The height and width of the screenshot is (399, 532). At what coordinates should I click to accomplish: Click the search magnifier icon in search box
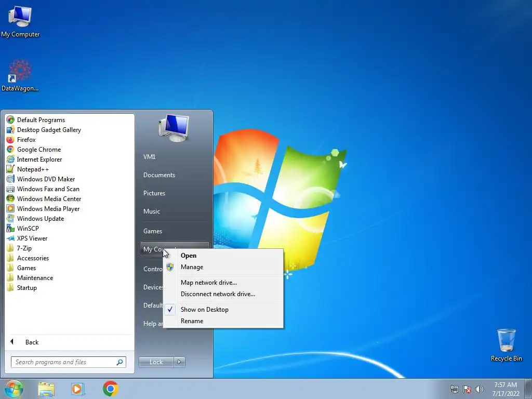[x=120, y=362]
